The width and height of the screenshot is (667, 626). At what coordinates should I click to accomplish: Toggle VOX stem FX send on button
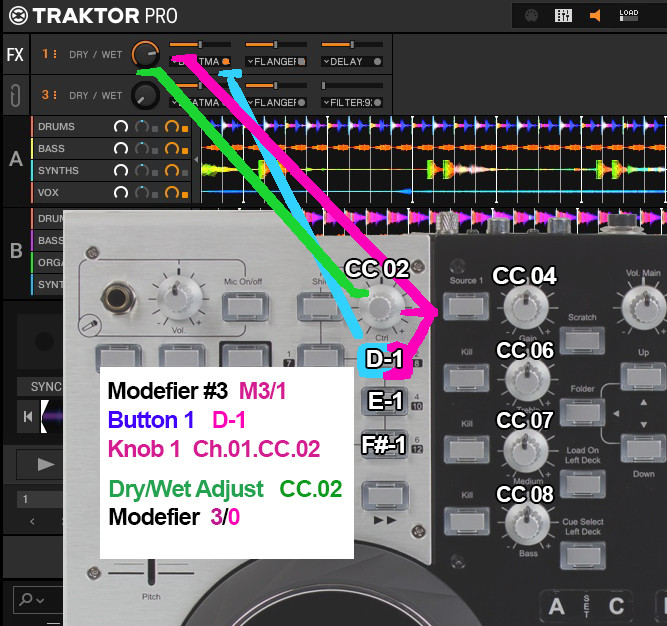click(x=185, y=195)
